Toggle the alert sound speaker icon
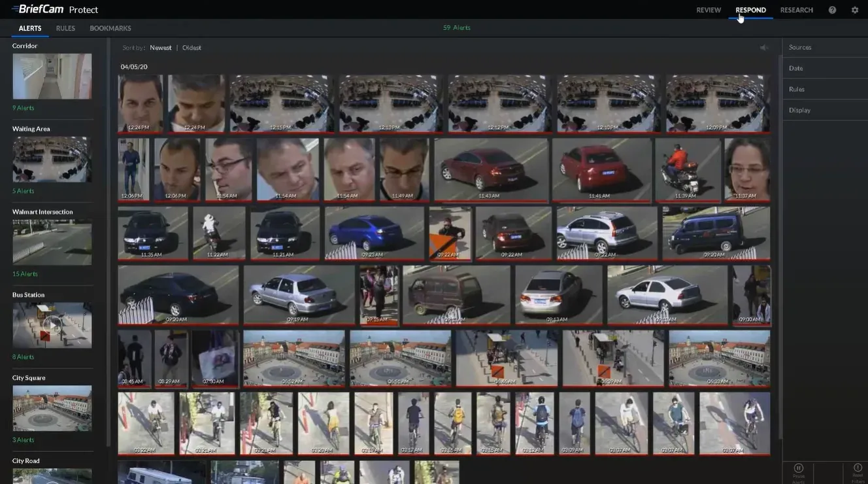868x484 pixels. point(763,48)
